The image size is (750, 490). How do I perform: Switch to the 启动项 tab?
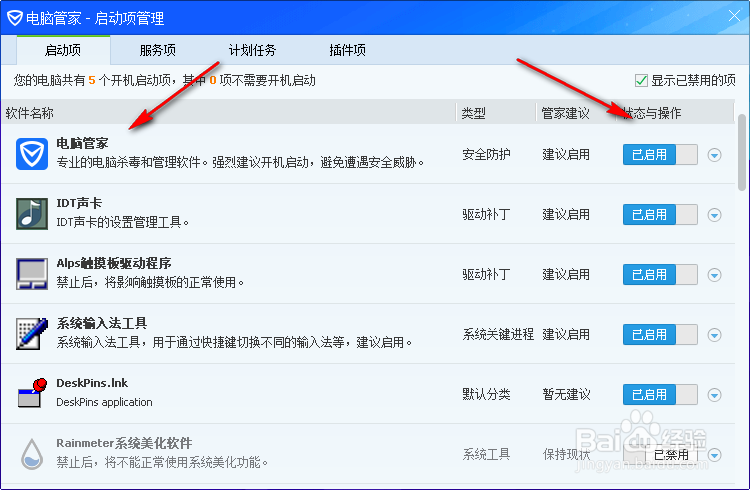click(x=63, y=50)
